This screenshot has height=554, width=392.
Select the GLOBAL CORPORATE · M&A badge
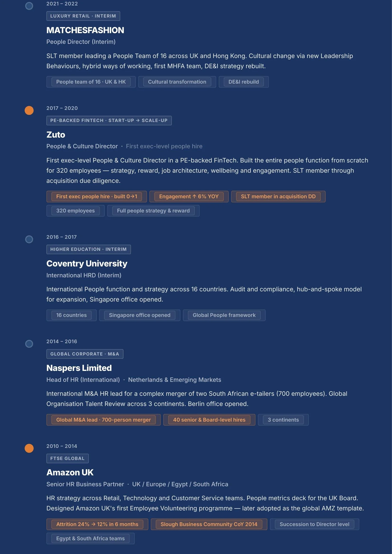point(85,354)
